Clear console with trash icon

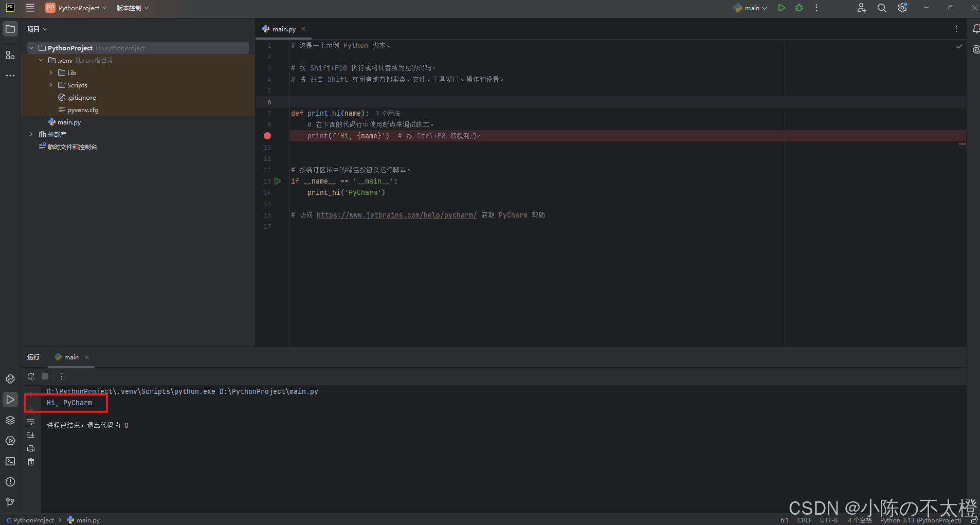pos(31,462)
